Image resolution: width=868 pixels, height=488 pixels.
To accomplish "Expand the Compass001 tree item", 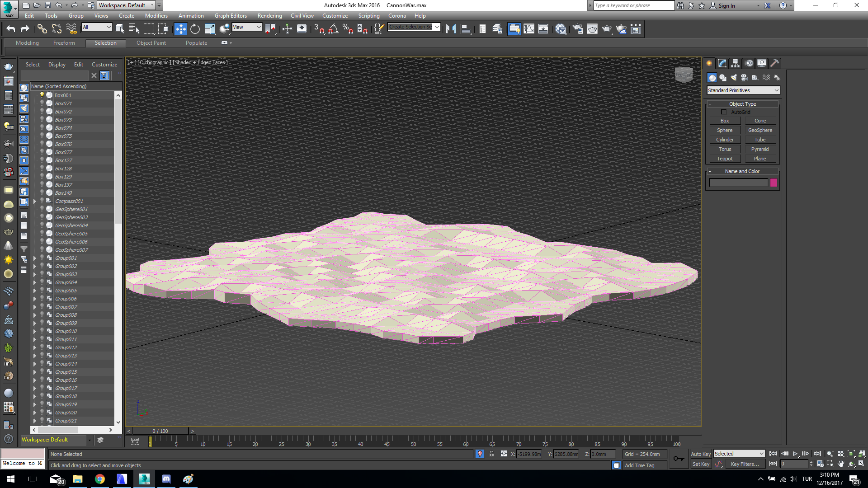I will (x=35, y=201).
